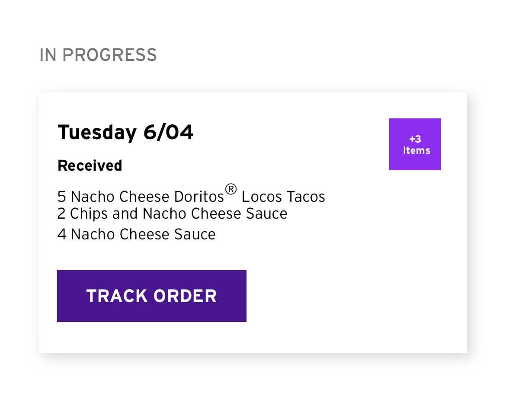Select the "2 Chips and Nacho Cheese Sauce" line
This screenshot has width=506, height=420.
pyautogui.click(x=172, y=213)
